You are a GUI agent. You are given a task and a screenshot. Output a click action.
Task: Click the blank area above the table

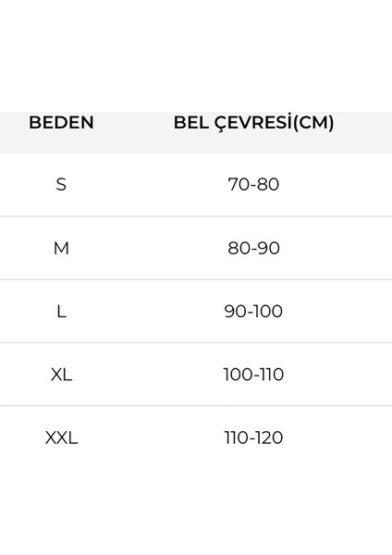(196, 55)
